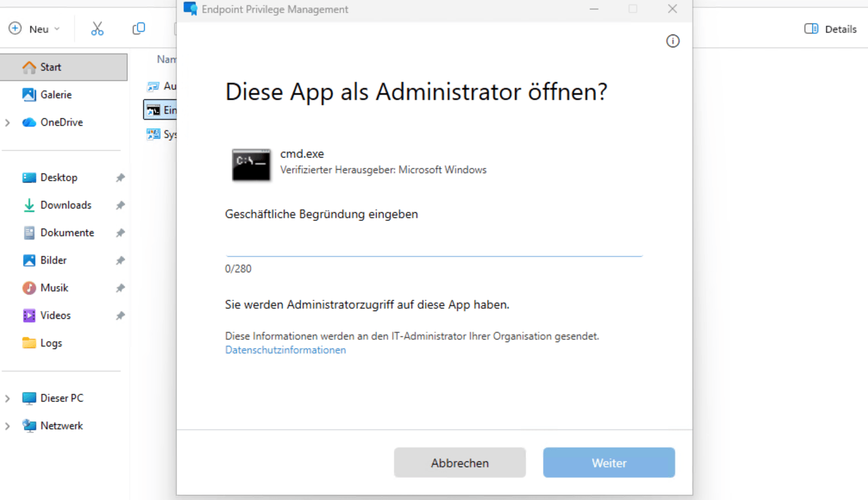Viewport: 868px width, 500px height.
Task: Open Downloads from the sidebar
Action: point(29,205)
